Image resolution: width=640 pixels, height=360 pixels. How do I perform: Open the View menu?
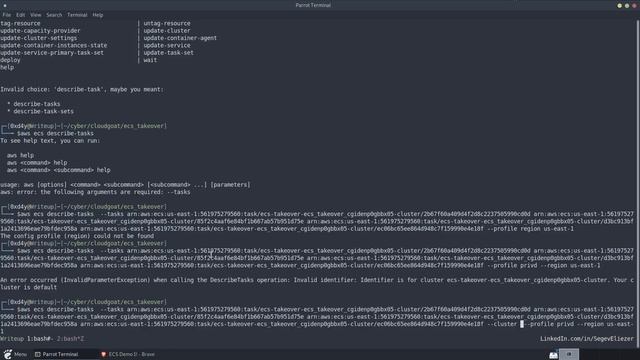[36, 15]
